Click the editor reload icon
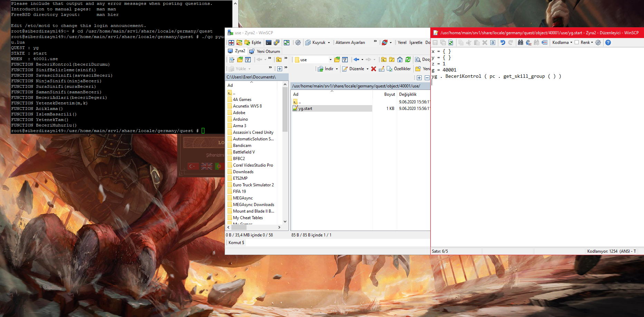Screen dimensions: 644x317 click(x=451, y=43)
